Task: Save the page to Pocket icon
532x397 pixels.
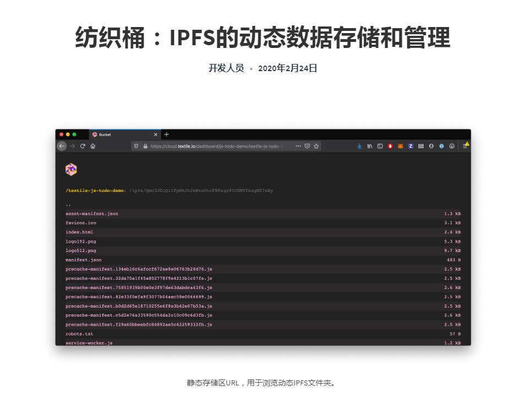Action: (x=307, y=146)
